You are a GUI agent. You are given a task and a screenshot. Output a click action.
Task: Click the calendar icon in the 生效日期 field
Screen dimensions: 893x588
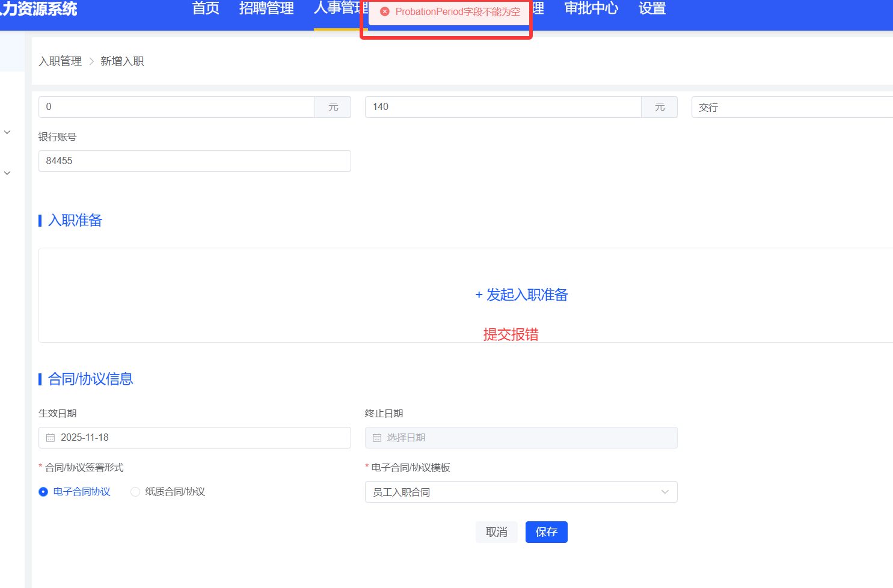click(x=51, y=438)
